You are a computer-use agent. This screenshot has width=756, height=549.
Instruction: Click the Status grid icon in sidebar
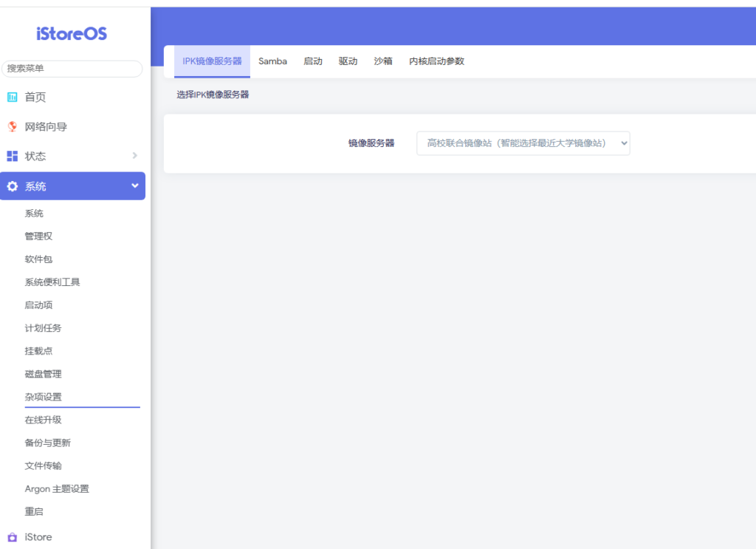pyautogui.click(x=12, y=156)
